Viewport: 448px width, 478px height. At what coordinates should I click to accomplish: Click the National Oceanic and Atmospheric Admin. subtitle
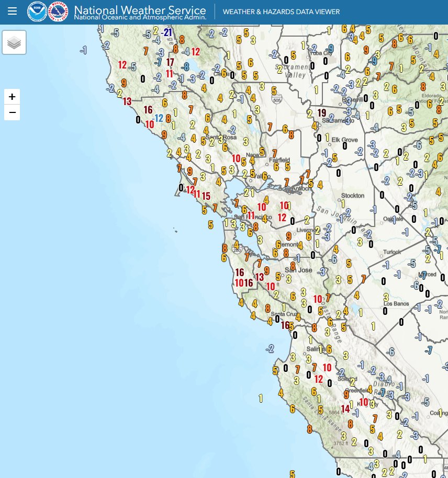(x=140, y=17)
